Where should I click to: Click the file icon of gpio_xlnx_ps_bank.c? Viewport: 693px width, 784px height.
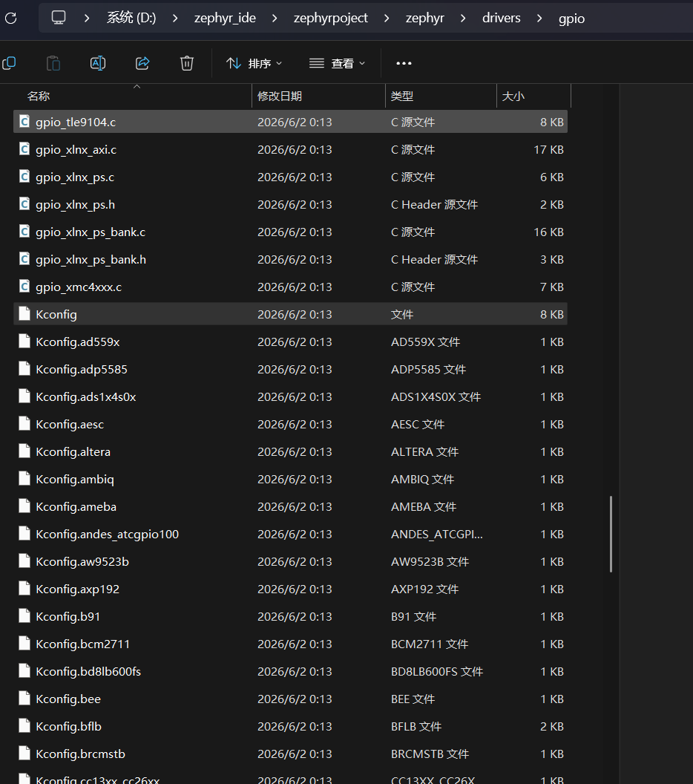[x=24, y=232]
